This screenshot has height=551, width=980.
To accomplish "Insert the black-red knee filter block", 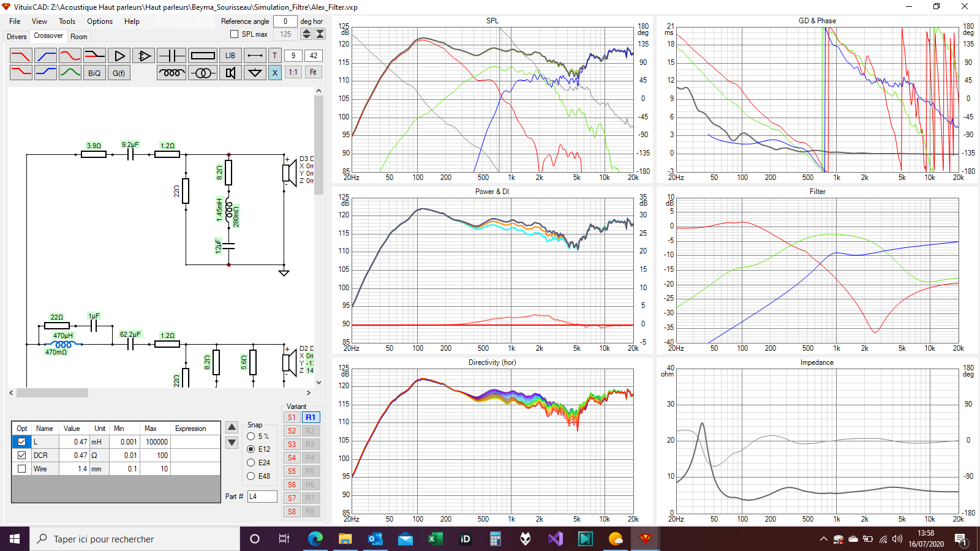I will tap(95, 56).
